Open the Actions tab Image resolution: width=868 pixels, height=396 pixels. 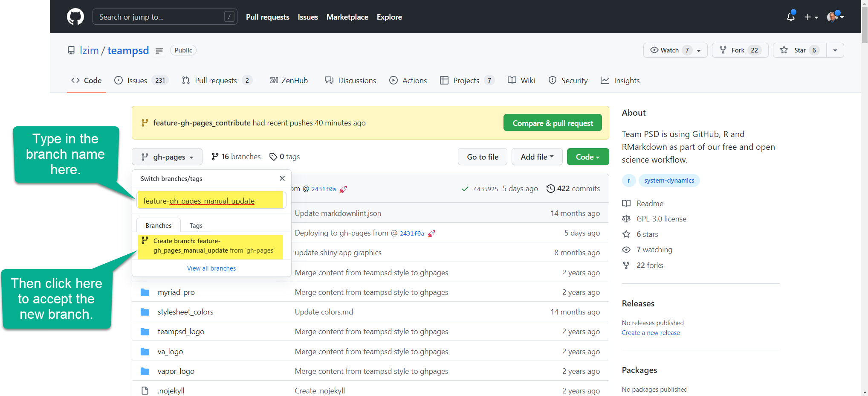point(408,80)
